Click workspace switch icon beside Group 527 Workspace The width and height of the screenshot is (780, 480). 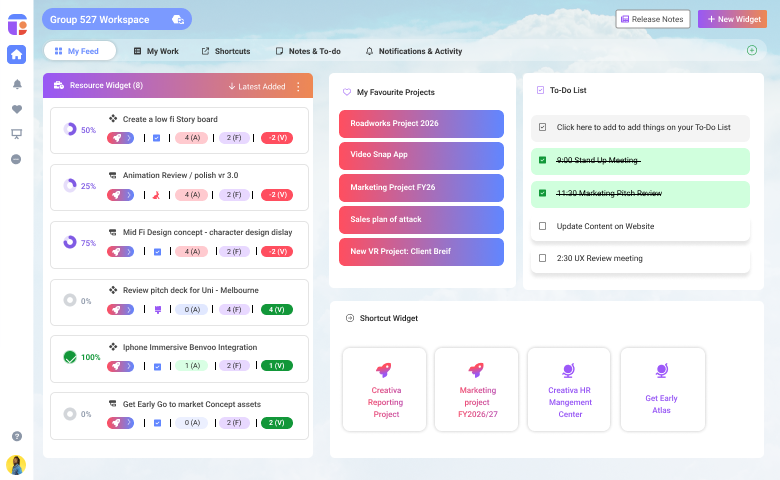coord(178,19)
